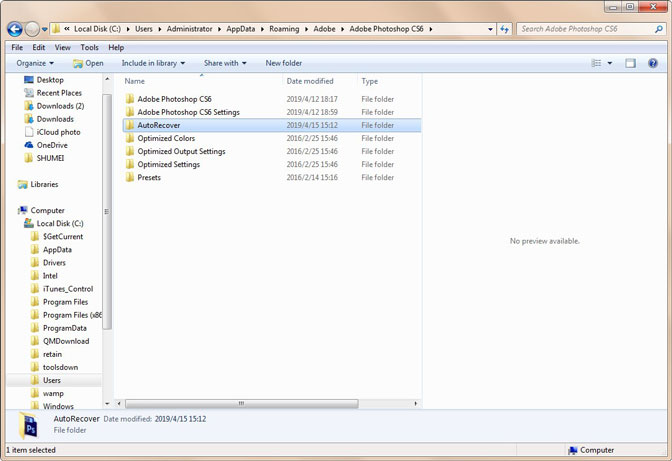Click the search magnifier icon

click(x=659, y=29)
